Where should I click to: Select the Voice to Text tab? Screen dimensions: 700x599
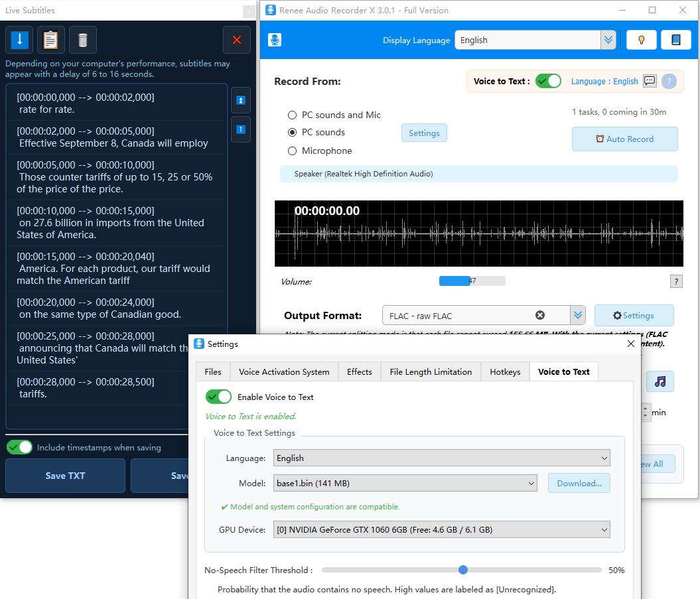(564, 372)
